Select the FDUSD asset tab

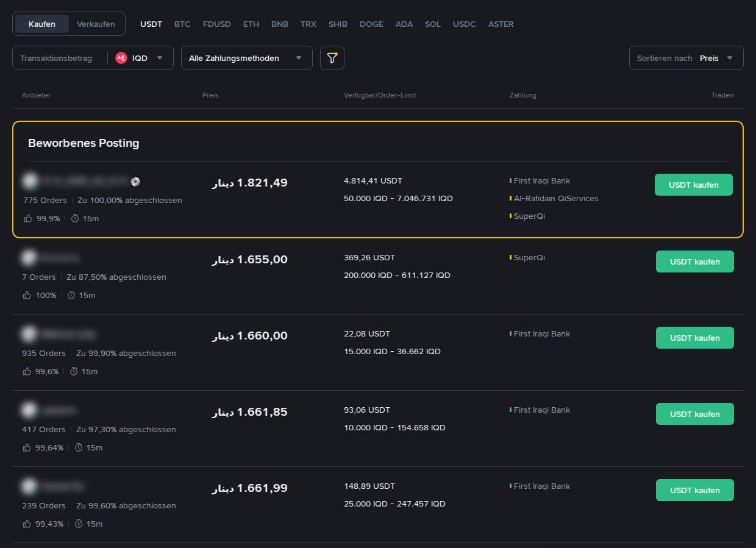pos(217,24)
